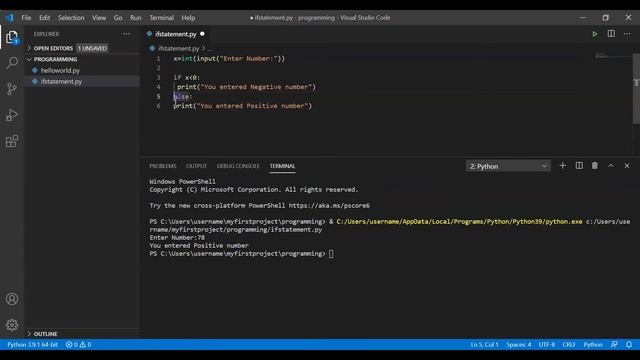Click print "You entered Negative number" line
The width and height of the screenshot is (640, 360).
(246, 87)
